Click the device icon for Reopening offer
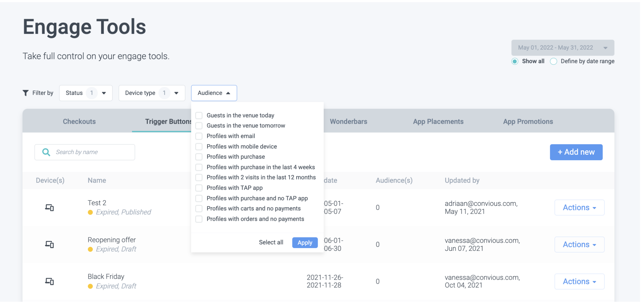644x302 pixels. 50,244
